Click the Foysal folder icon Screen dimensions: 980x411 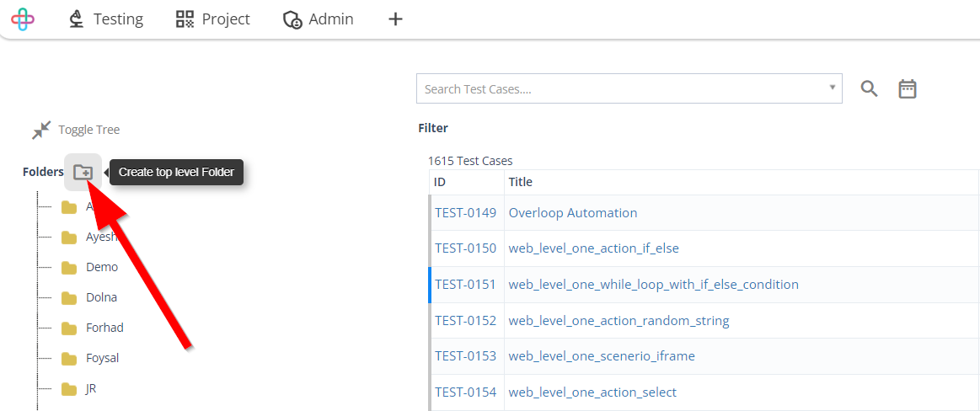(69, 359)
